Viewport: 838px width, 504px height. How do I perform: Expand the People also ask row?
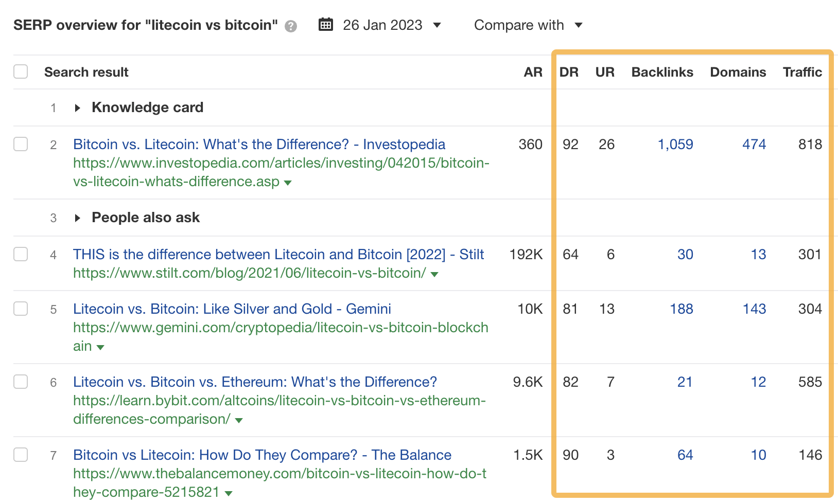78,218
